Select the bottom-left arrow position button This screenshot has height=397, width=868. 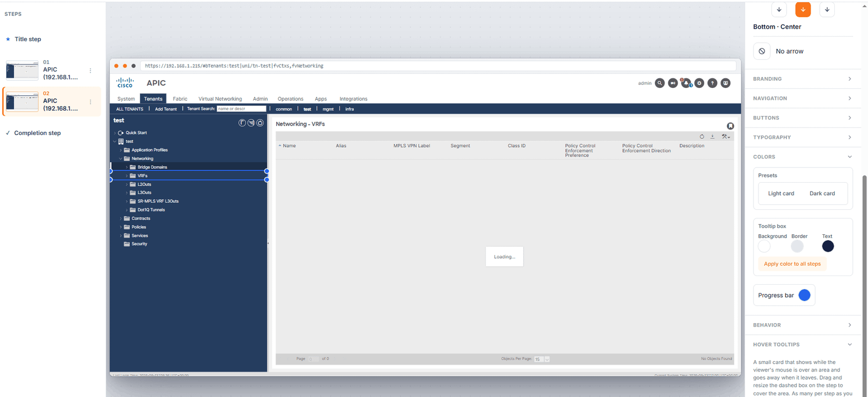coord(779,9)
